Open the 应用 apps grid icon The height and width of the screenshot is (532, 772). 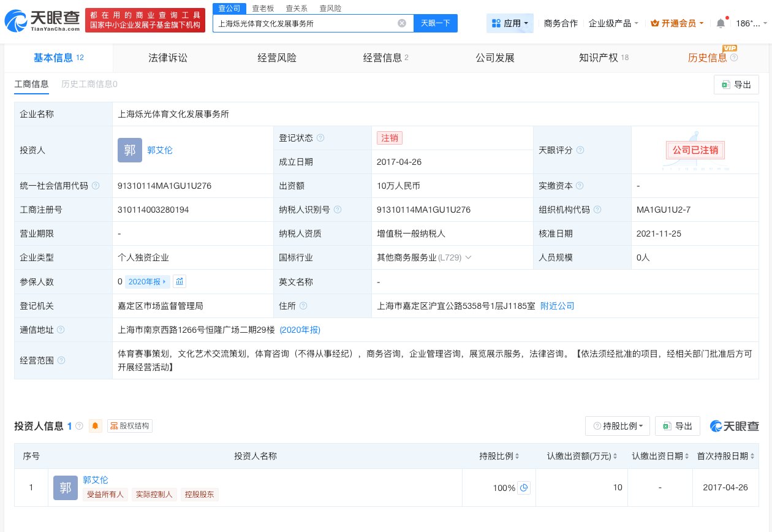pyautogui.click(x=496, y=23)
